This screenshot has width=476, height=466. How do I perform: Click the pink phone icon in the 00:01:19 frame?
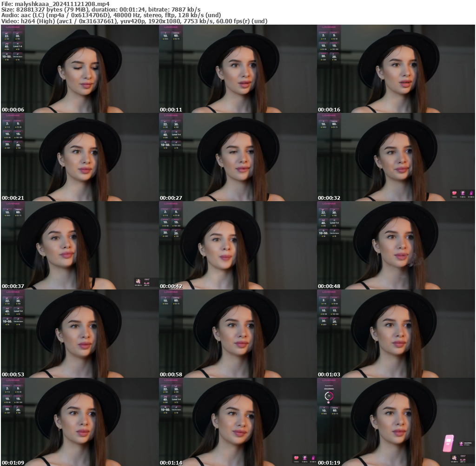pos(448,443)
